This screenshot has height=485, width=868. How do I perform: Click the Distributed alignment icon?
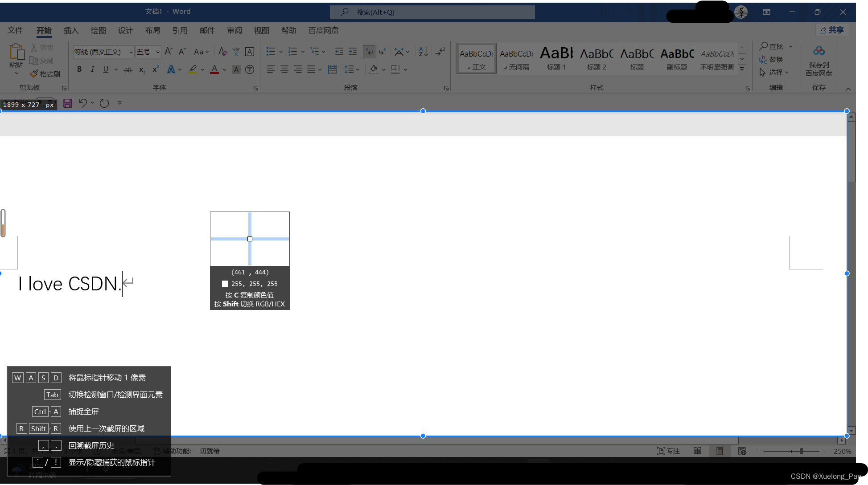tap(332, 69)
